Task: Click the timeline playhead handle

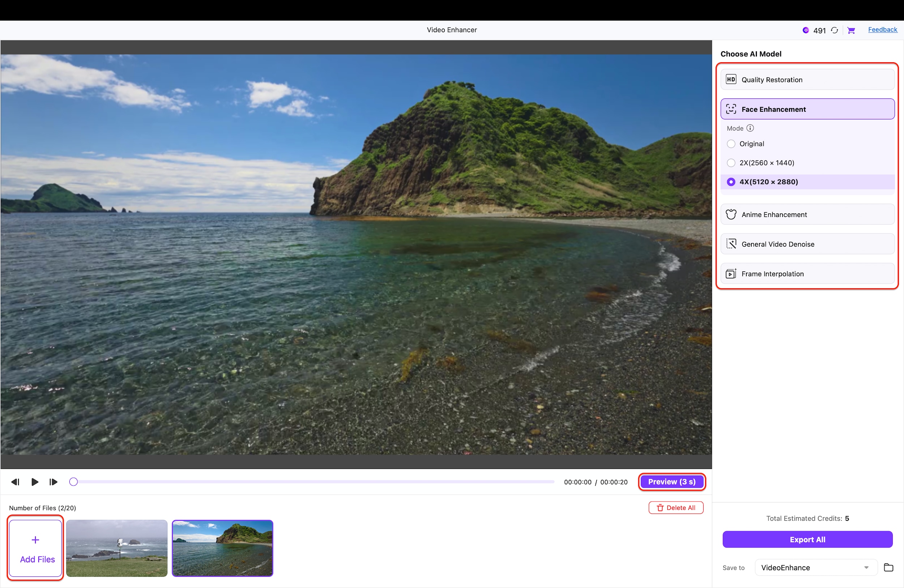Action: [x=73, y=481]
